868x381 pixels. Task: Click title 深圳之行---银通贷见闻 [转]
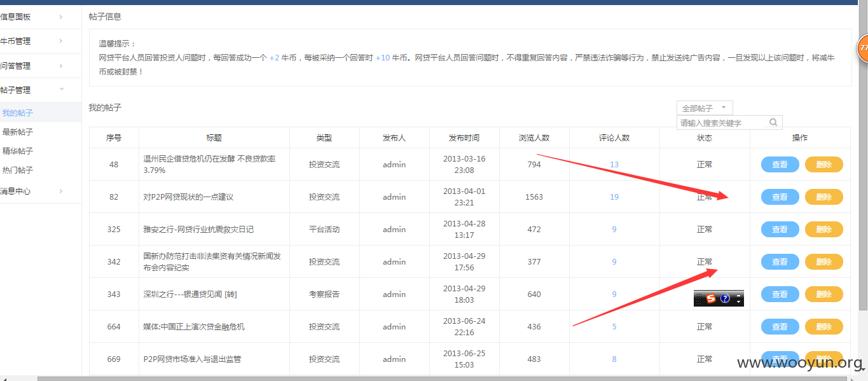click(190, 294)
